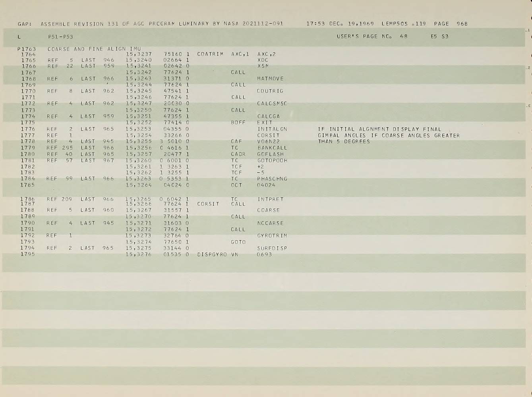Viewport: 532px width, 397px height.
Task: Click the operand "COARSE" on line 1788
Action: click(x=268, y=210)
